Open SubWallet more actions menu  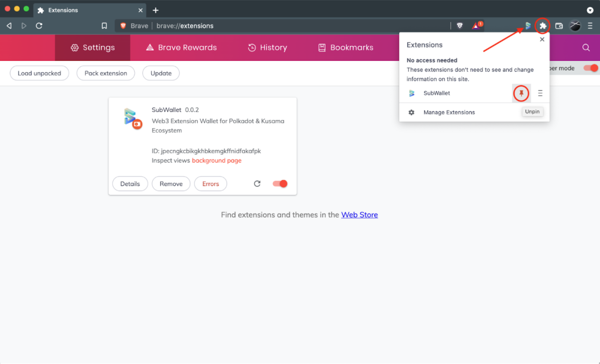click(540, 93)
